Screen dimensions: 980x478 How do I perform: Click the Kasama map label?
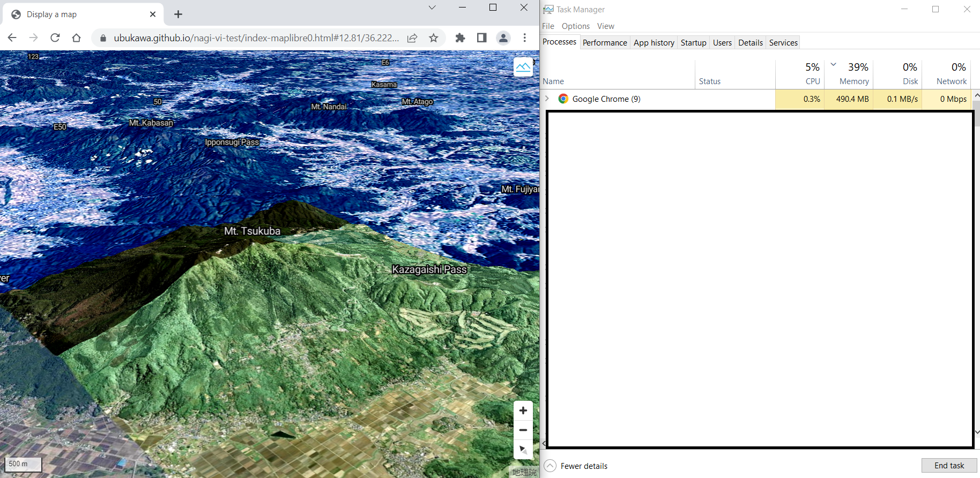[x=384, y=85]
